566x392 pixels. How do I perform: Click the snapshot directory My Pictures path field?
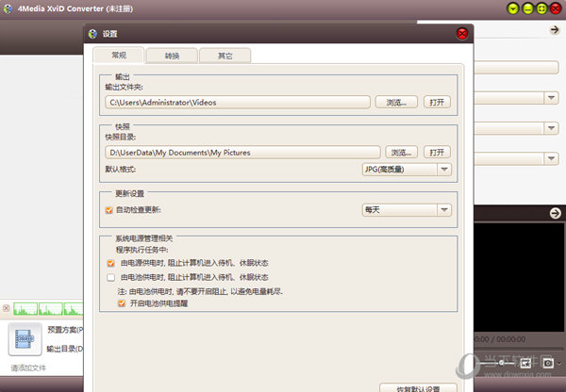[242, 153]
